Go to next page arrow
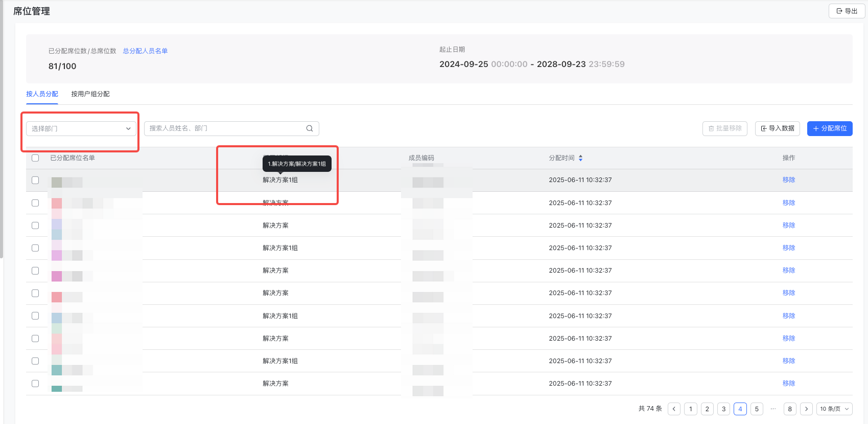 [806, 409]
